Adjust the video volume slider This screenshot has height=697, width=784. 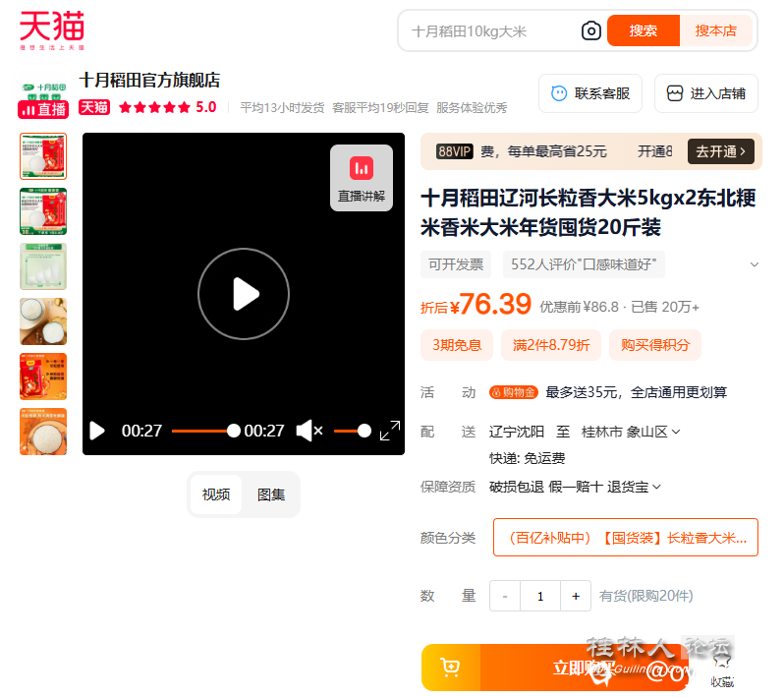coord(352,431)
